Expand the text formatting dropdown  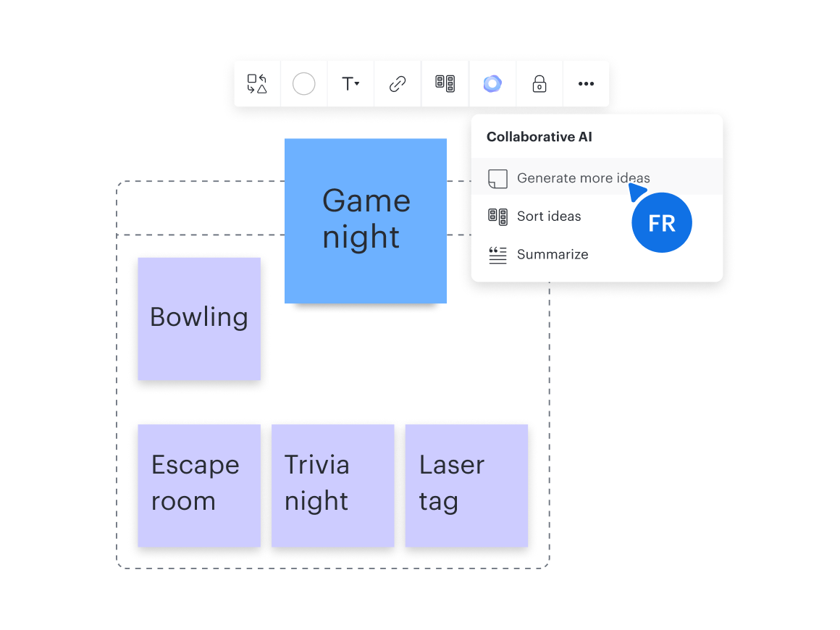click(x=350, y=84)
